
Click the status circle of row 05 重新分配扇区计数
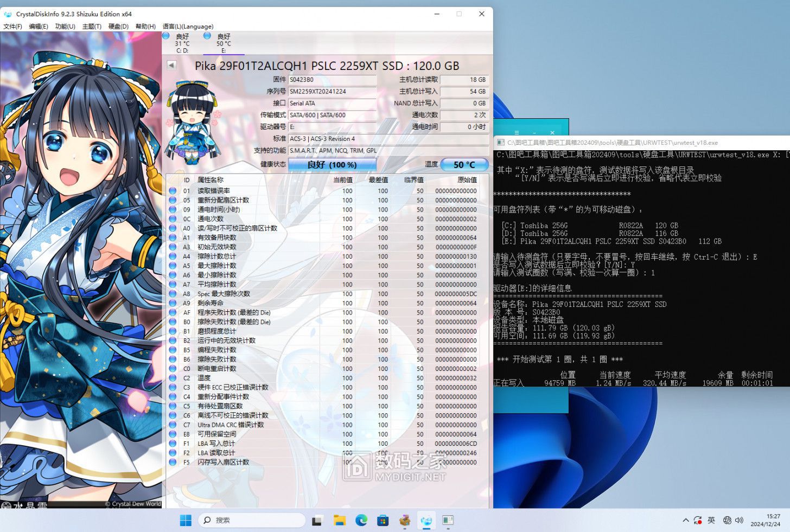[173, 200]
